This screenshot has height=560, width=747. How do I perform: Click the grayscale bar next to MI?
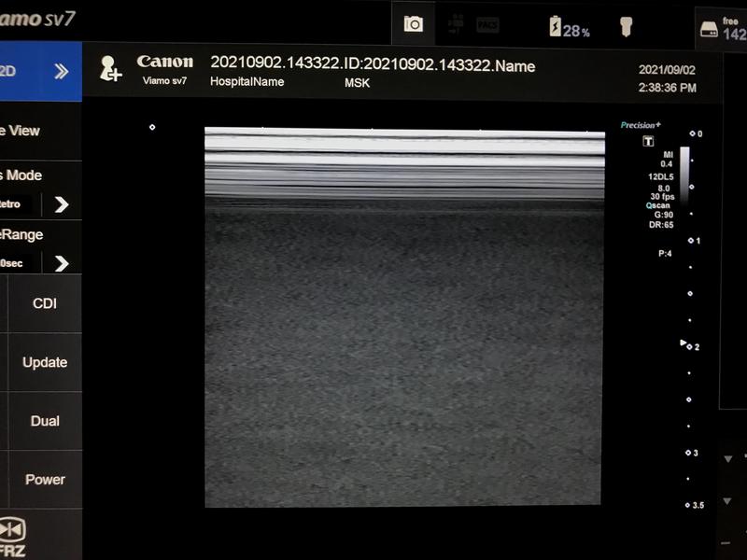point(684,170)
